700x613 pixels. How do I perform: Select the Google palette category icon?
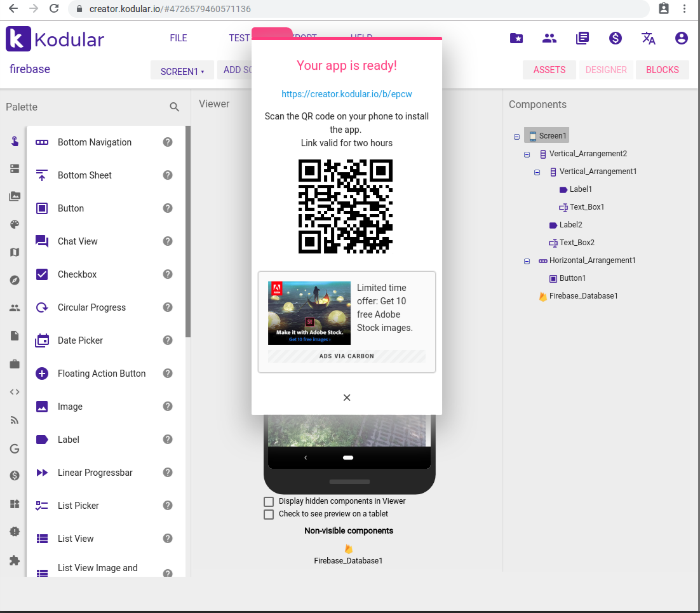[15, 448]
